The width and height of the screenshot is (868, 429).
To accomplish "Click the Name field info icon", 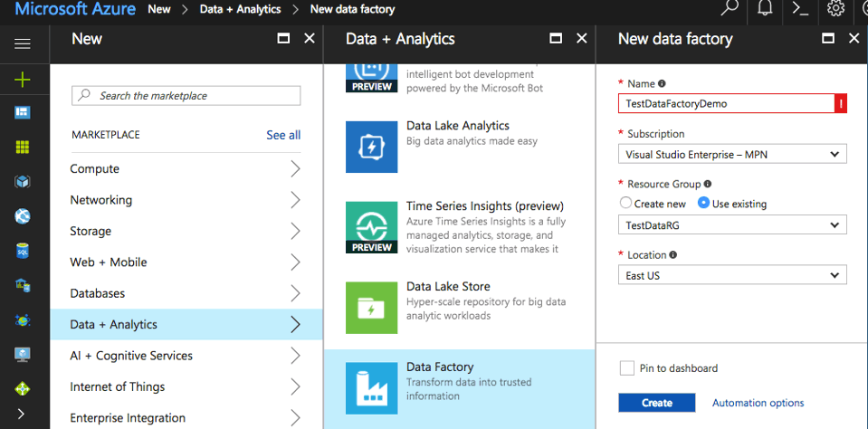I will coord(662,83).
